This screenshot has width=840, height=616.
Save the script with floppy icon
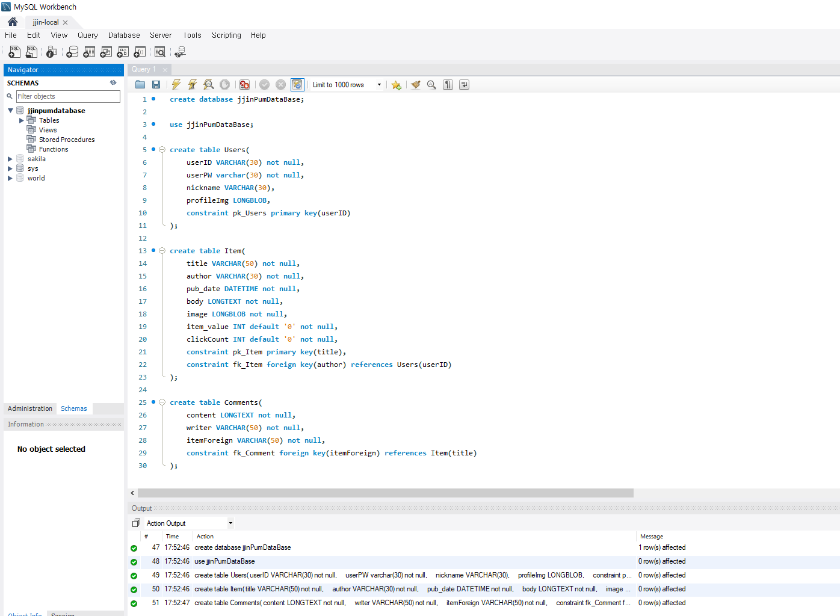[x=156, y=85]
